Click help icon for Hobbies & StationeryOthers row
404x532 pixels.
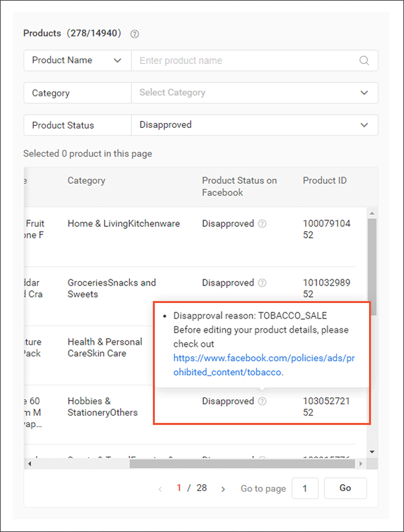(262, 401)
